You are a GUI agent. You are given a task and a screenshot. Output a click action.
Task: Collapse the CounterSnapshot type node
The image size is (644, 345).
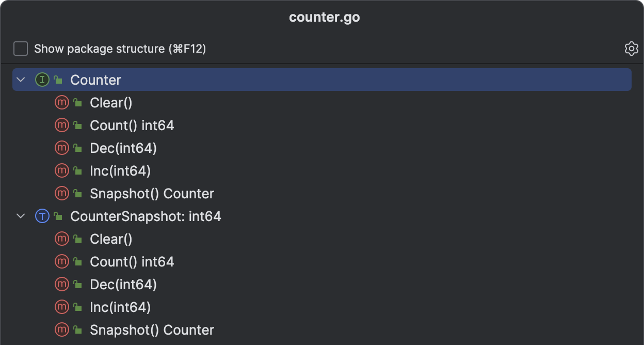[21, 216]
